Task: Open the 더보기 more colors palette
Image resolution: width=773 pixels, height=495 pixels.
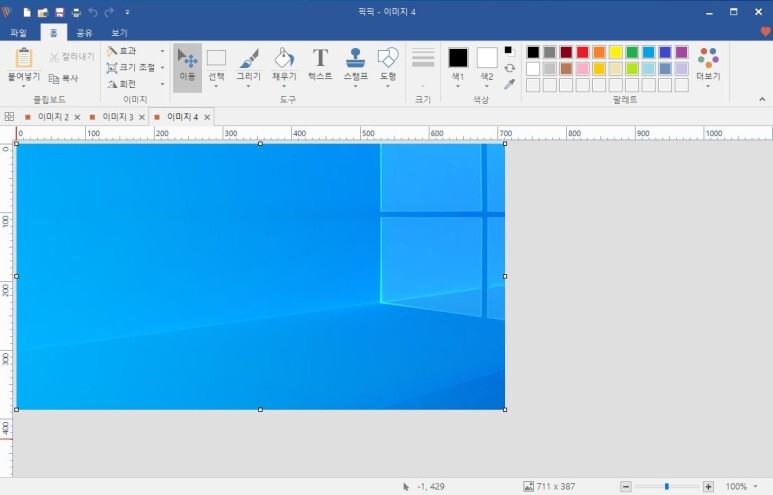Action: 708,67
